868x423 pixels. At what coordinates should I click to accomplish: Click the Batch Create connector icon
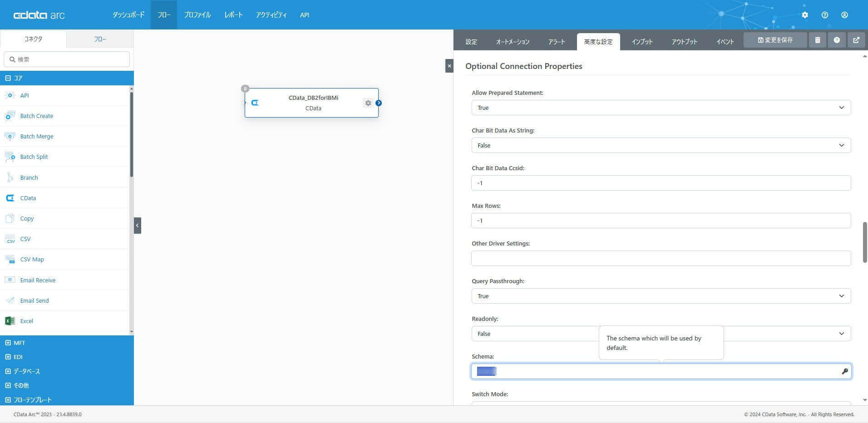pyautogui.click(x=10, y=116)
